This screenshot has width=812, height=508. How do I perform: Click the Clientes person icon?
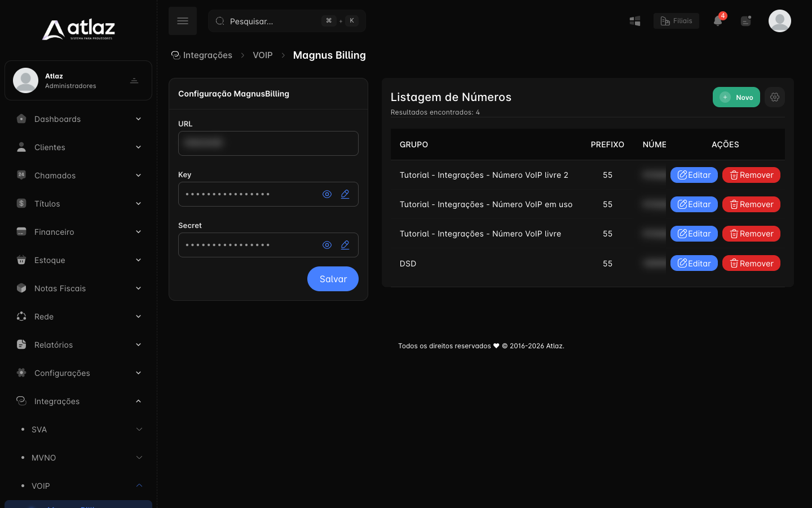tap(21, 147)
